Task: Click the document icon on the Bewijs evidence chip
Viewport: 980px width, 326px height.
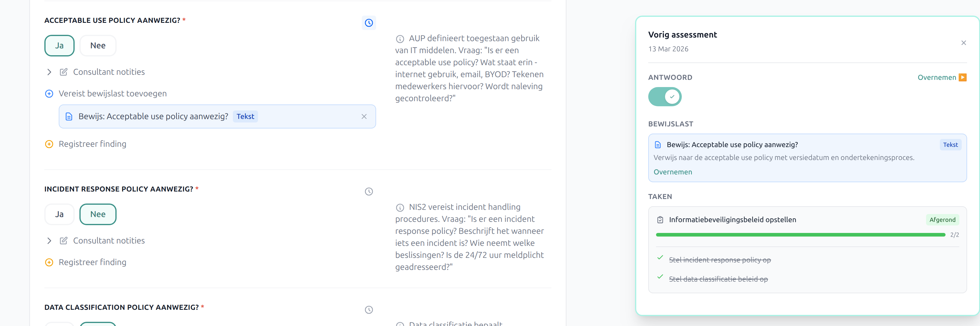Action: [69, 116]
